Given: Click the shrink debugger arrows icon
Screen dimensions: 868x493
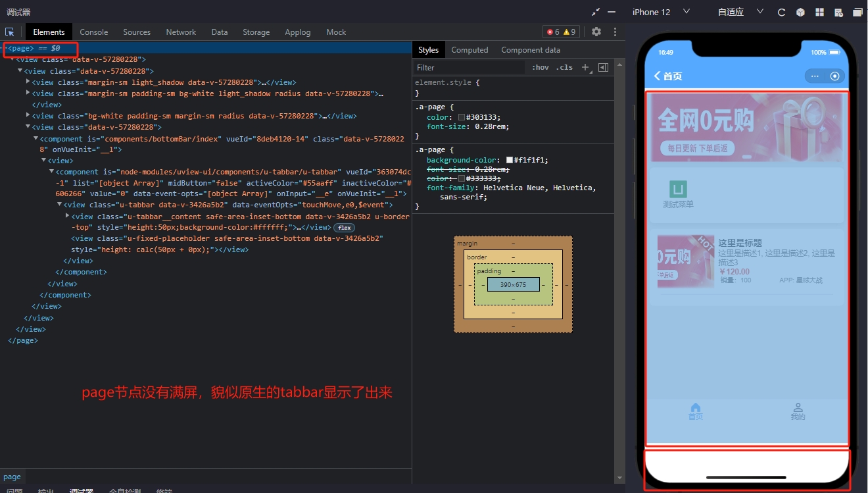Looking at the screenshot, I should tap(596, 12).
